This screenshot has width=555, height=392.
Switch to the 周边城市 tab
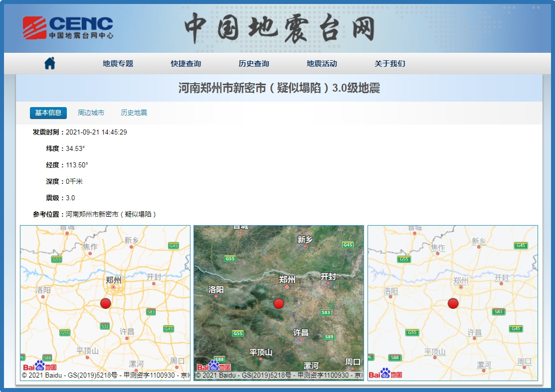click(x=91, y=113)
